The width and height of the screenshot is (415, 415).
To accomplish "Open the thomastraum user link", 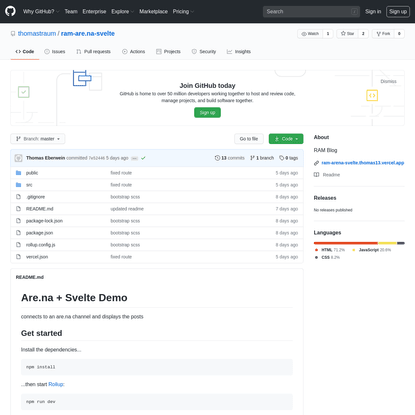I will 37,34.
